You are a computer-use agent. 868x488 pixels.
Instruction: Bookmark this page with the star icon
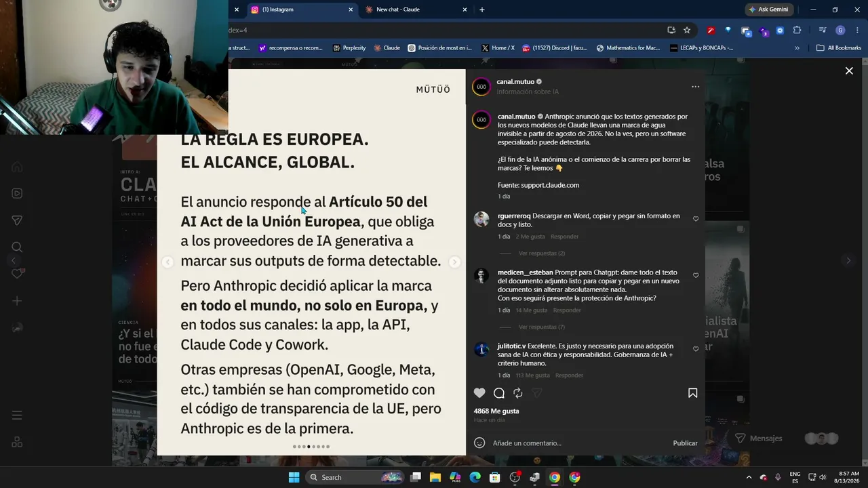(x=687, y=30)
